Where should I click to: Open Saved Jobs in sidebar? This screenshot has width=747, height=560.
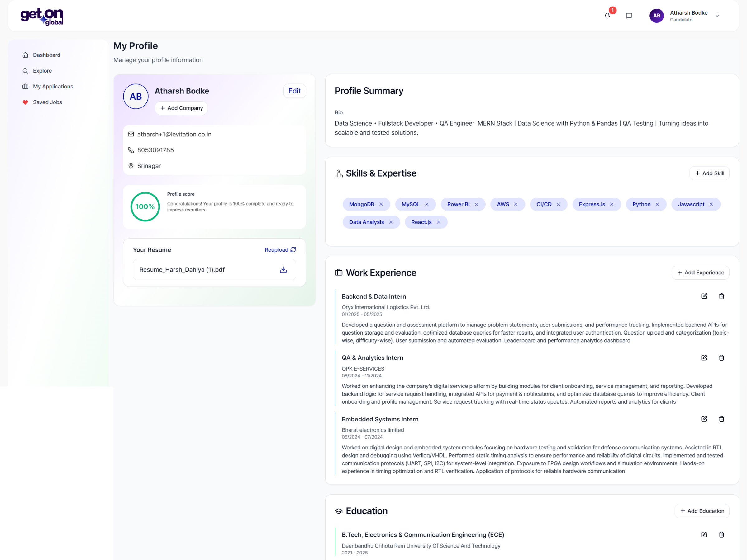click(x=47, y=102)
